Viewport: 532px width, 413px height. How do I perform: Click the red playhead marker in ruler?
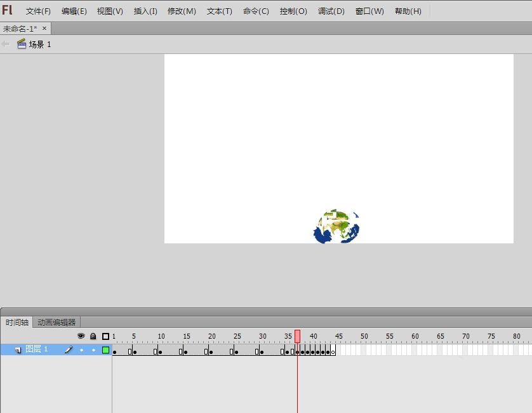297,336
